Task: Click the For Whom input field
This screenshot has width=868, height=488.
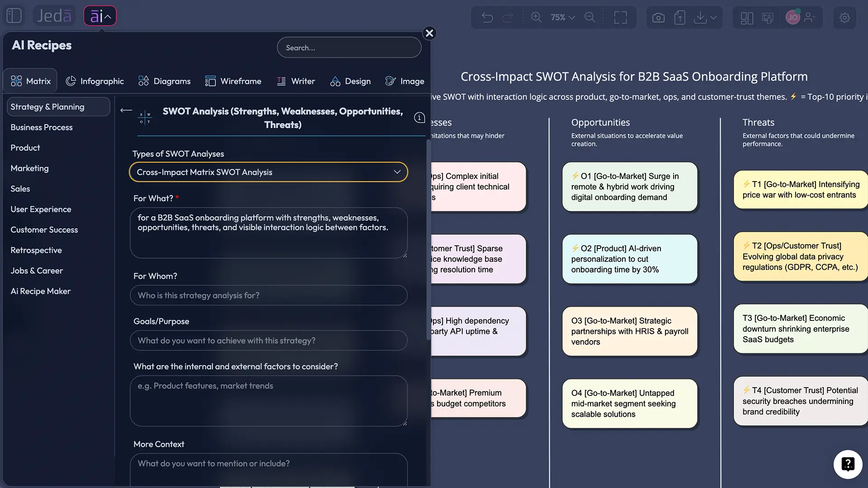Action: click(269, 295)
